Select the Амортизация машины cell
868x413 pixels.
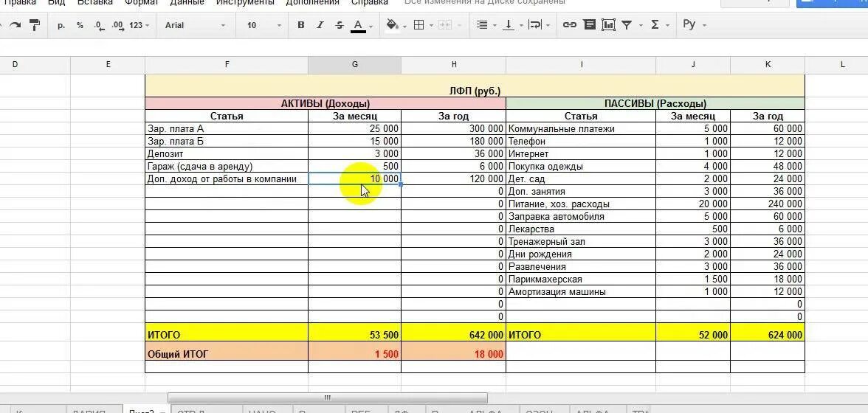(581, 292)
